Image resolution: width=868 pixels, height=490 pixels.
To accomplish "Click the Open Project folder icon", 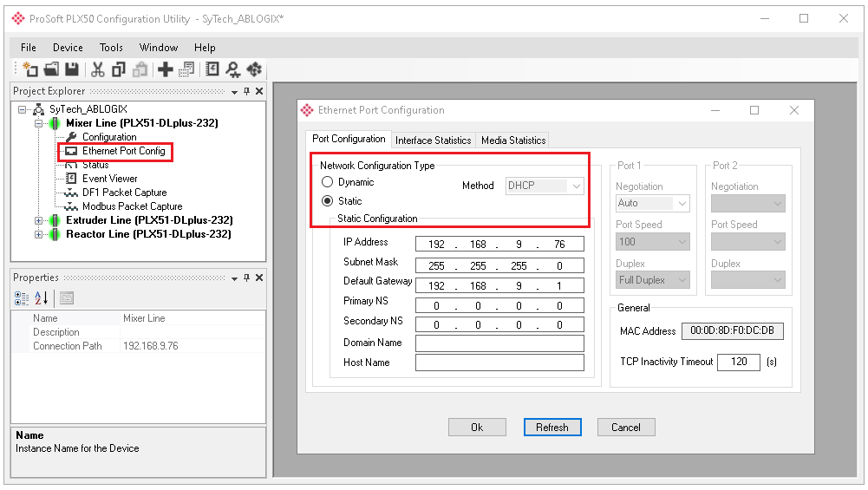I will pyautogui.click(x=51, y=69).
